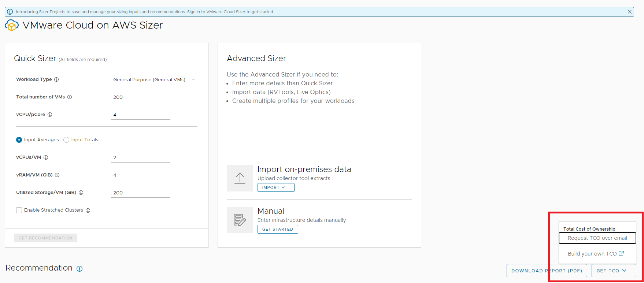Click the VMware Cloud Sizer logo icon
Viewport: 644px width, 283px height.
click(x=12, y=25)
